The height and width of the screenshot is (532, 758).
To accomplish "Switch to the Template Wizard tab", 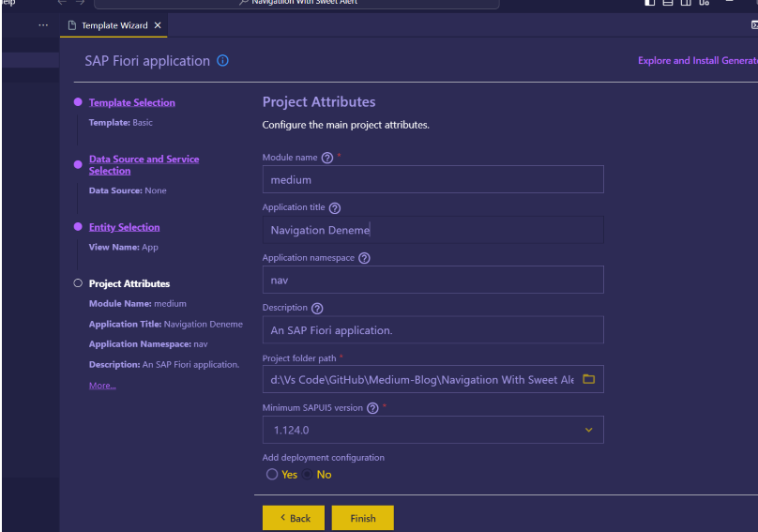I will tap(114, 25).
